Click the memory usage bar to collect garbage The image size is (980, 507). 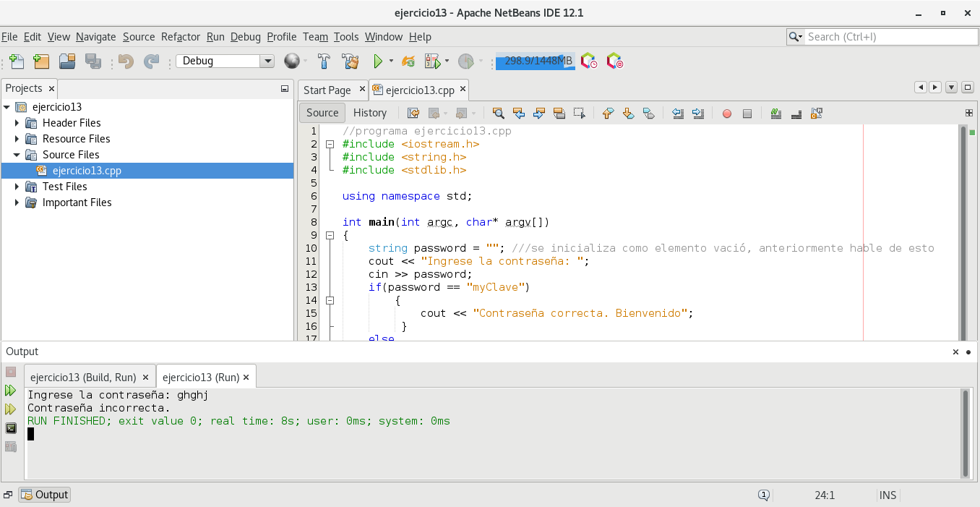535,61
